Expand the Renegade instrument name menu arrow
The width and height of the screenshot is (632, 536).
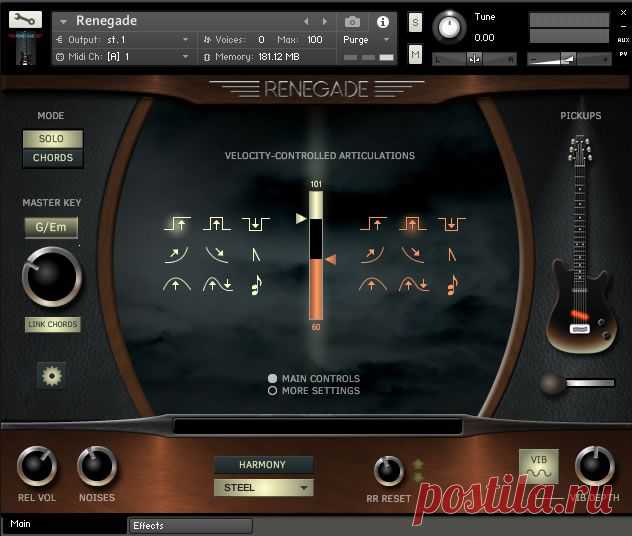(x=63, y=21)
